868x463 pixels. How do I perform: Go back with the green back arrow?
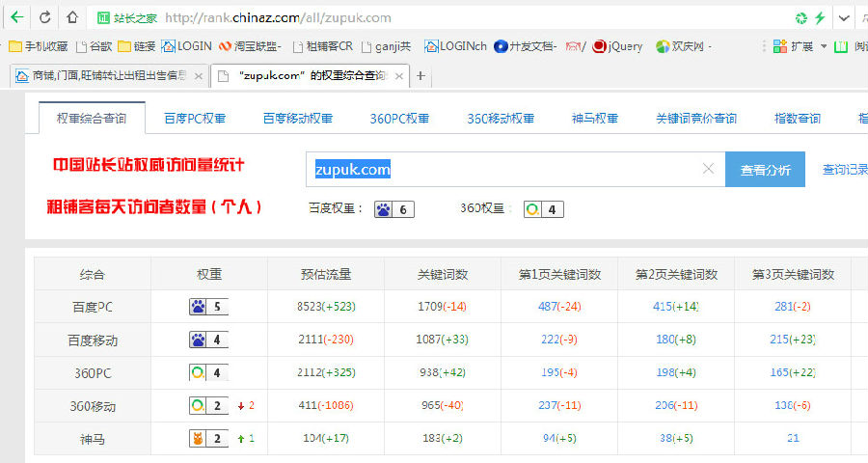17,17
